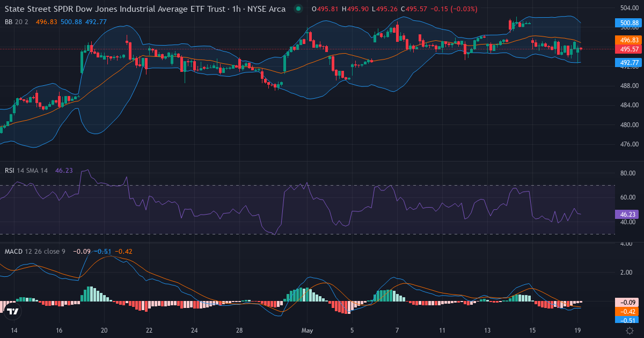Select the RSI 14 SMA 14 legend

(x=26, y=170)
